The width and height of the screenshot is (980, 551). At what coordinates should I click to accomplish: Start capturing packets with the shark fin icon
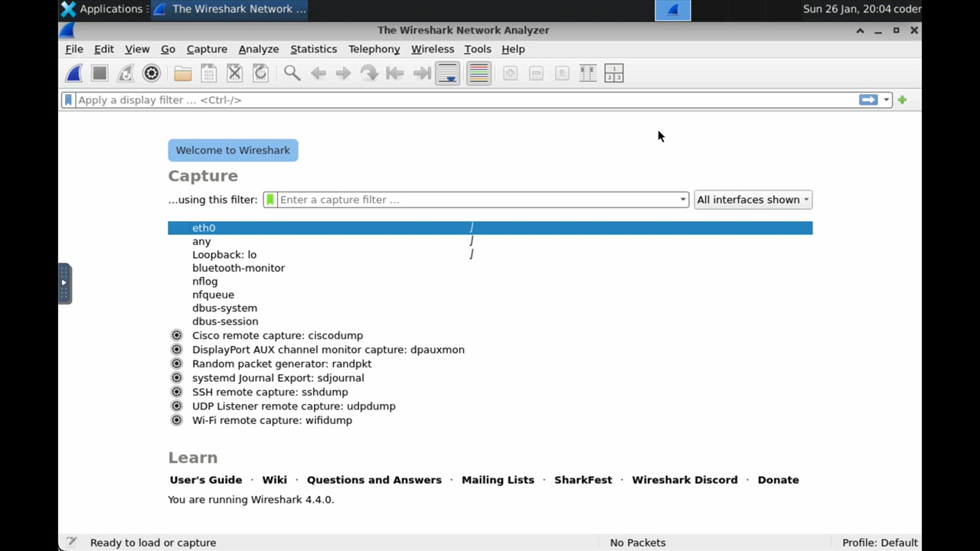coord(74,73)
